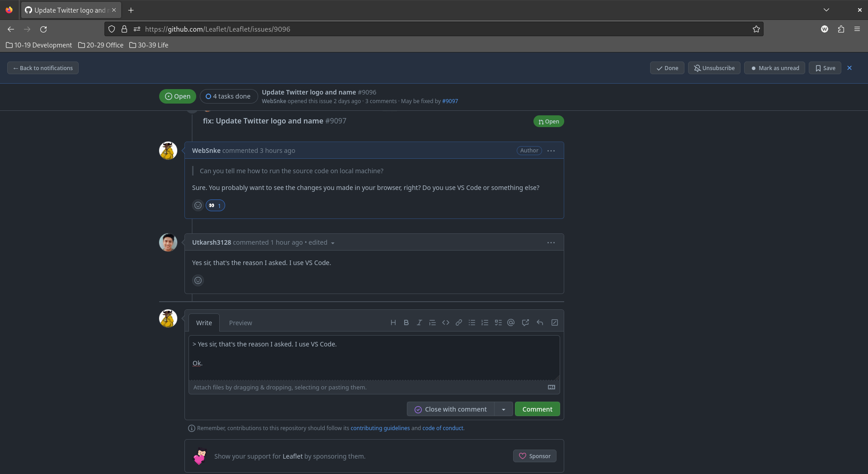This screenshot has height=474, width=868.
Task: Open emoji reactions on Utkarsh3128's comment
Action: coord(198,280)
